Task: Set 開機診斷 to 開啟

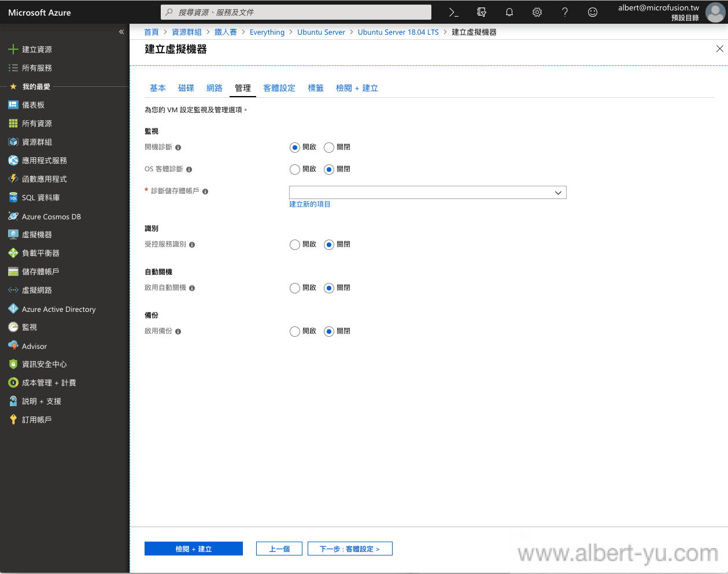Action: pyautogui.click(x=295, y=148)
